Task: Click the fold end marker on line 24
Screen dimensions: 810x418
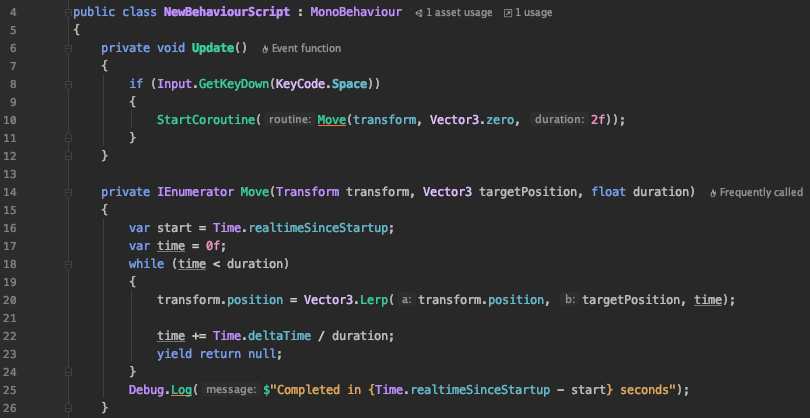Action: [x=68, y=371]
